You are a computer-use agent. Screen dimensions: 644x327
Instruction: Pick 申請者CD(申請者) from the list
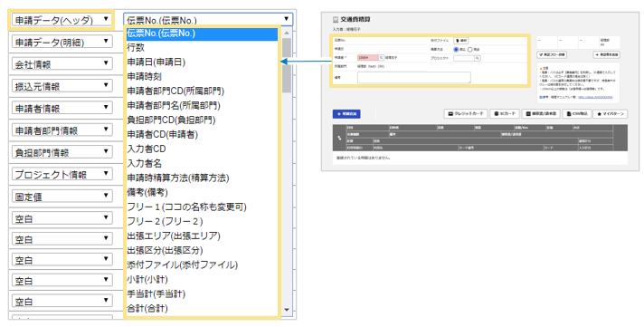click(202, 134)
